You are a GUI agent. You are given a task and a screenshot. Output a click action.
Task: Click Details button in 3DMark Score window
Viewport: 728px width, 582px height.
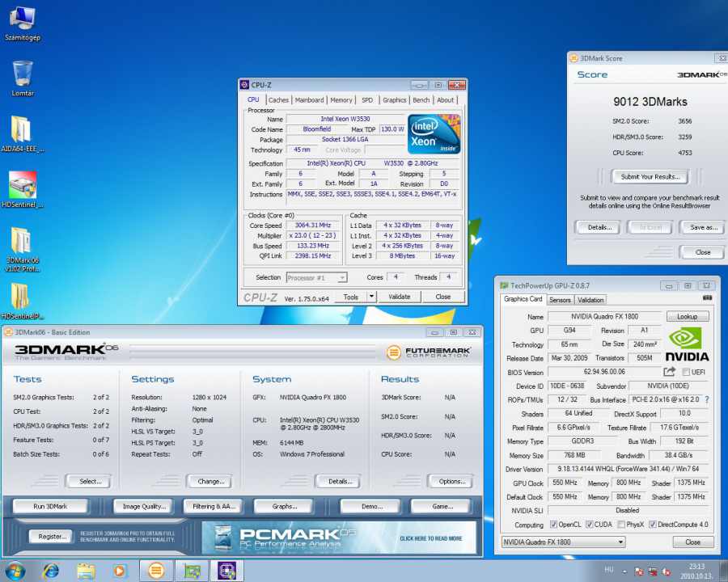coord(599,227)
